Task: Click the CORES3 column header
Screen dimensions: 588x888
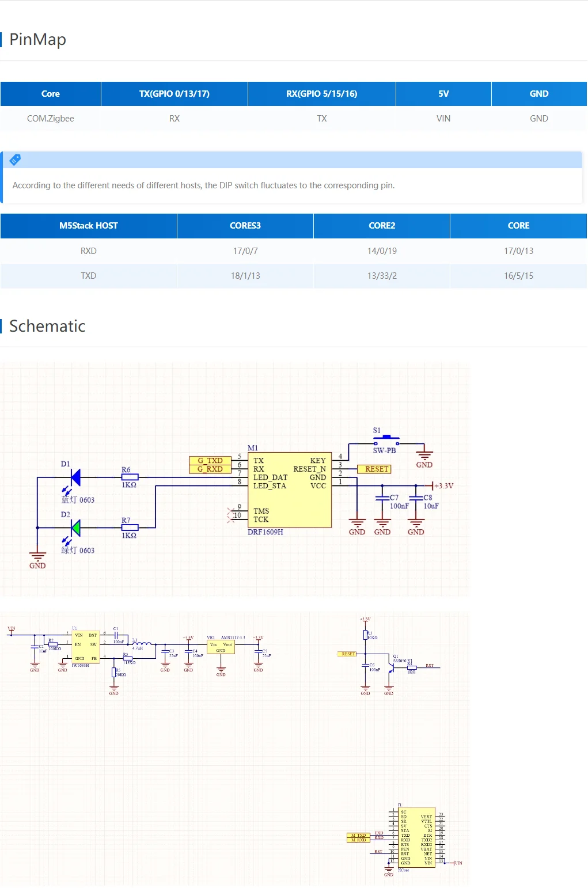Action: tap(245, 226)
